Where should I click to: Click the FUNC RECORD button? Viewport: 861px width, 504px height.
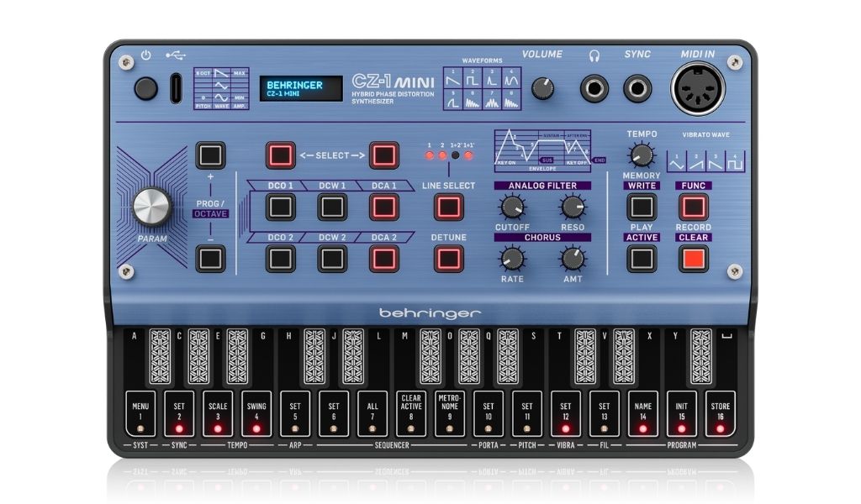(694, 207)
